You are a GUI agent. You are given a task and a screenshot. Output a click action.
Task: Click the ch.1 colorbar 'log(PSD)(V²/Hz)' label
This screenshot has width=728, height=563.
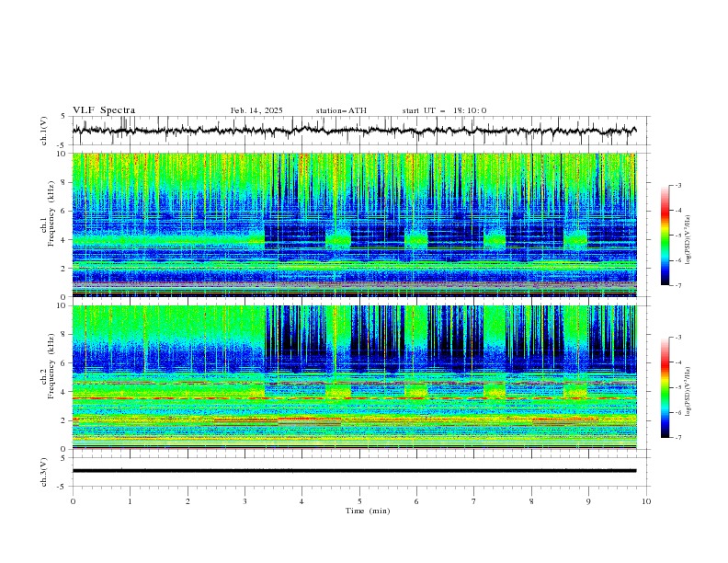[688, 240]
